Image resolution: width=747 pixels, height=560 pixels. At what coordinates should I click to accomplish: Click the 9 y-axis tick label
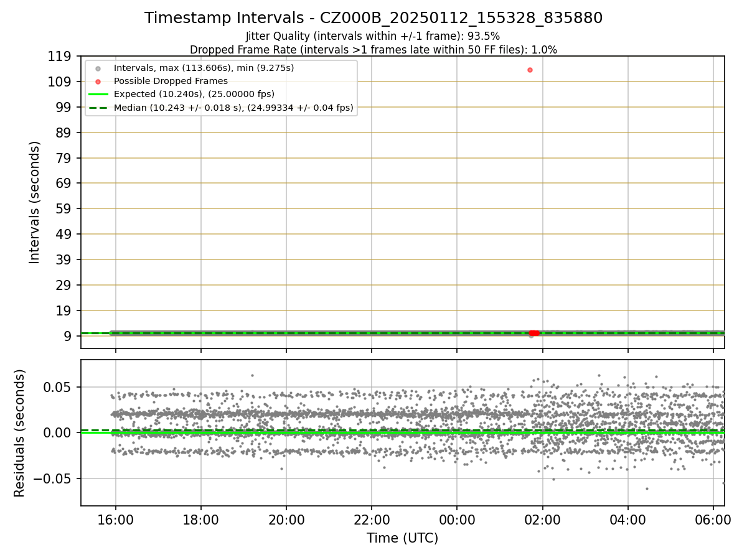point(68,336)
